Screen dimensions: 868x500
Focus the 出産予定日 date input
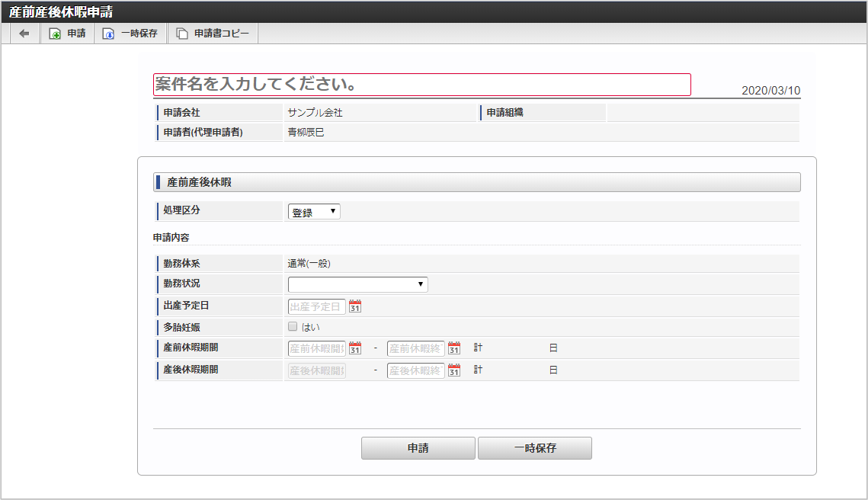[x=316, y=306]
